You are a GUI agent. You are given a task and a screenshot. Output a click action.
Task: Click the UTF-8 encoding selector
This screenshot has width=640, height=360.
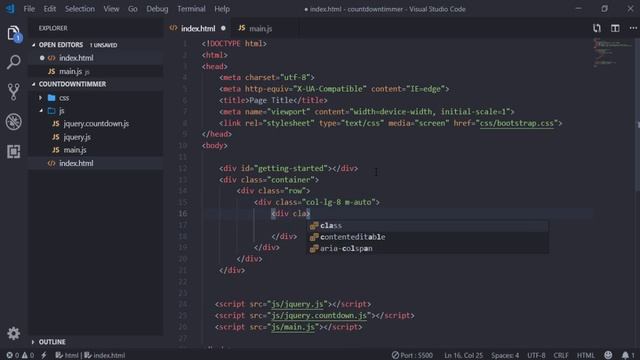(x=536, y=355)
